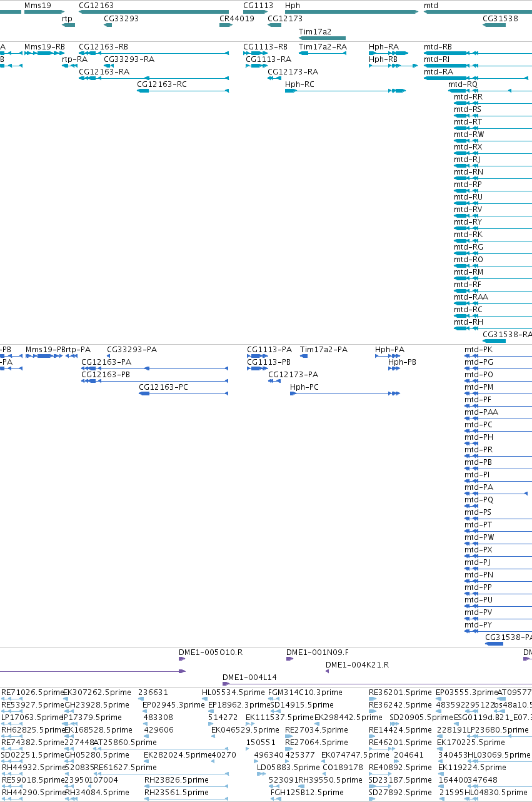This screenshot has height=802, width=532.
Task: Click protein Hph-PC
Action: coord(304,387)
